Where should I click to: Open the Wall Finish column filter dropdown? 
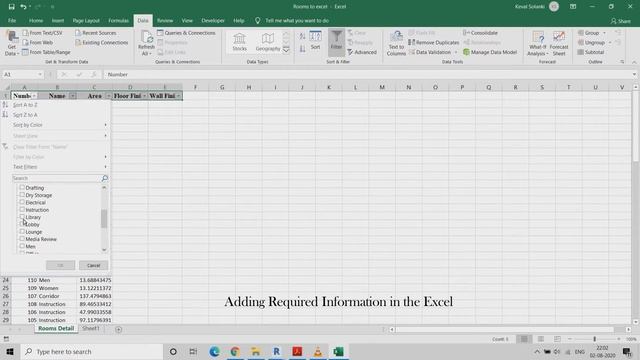178,96
